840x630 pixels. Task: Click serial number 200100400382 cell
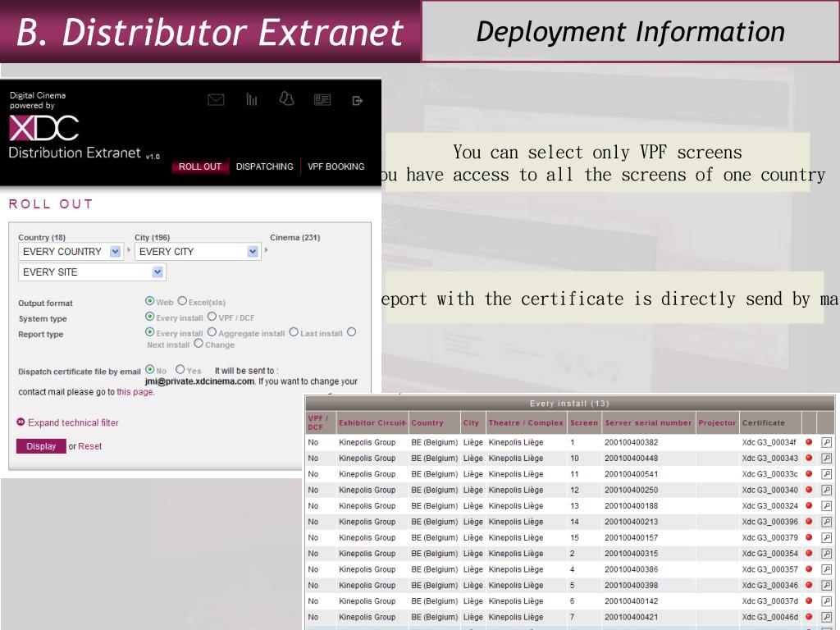(631, 442)
